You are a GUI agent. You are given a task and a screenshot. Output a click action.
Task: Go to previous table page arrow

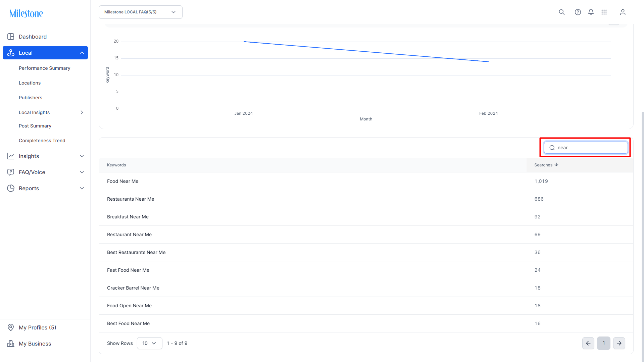(588, 343)
